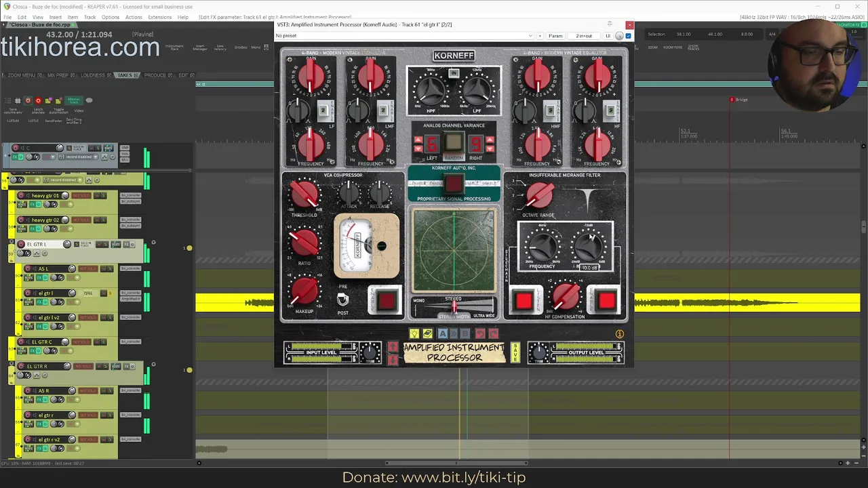
Task: Open the Actions menu
Action: 134,17
